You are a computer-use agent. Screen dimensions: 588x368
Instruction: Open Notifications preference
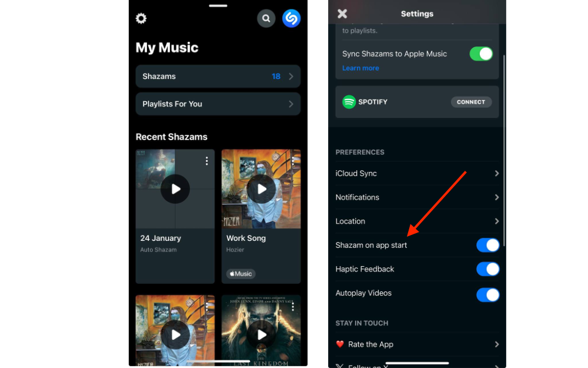click(417, 197)
